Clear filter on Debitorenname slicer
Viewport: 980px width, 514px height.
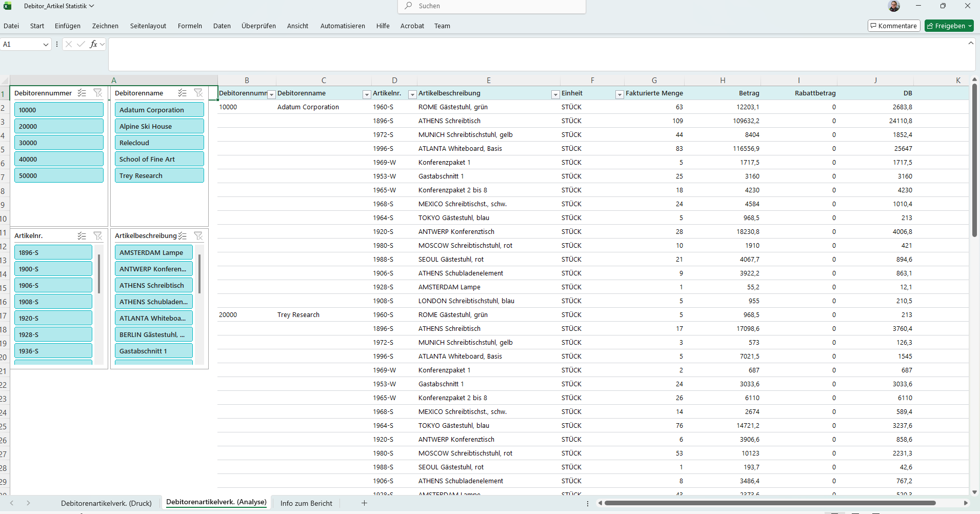coord(198,93)
